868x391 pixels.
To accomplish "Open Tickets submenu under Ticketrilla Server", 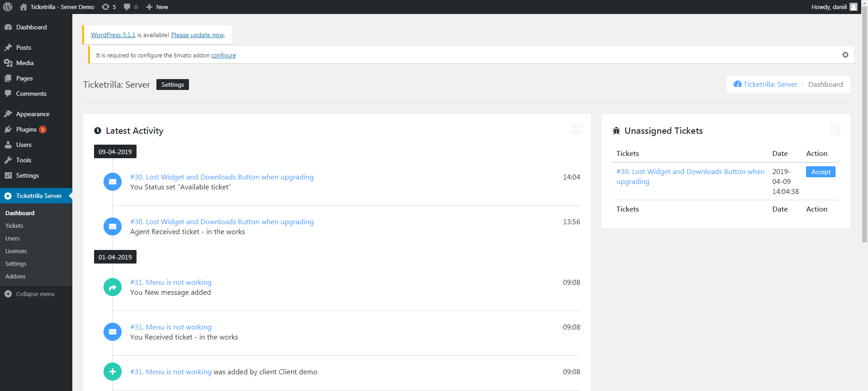I will 14,226.
